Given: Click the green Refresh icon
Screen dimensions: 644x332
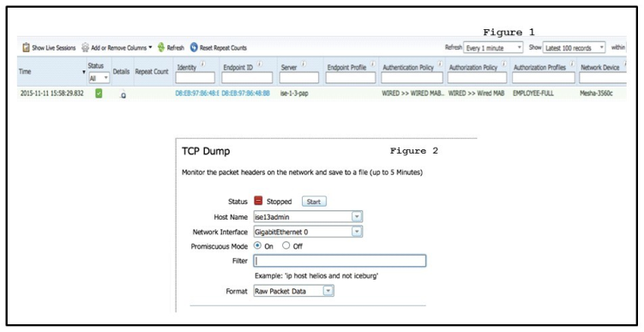Looking at the screenshot, I should click(x=161, y=48).
